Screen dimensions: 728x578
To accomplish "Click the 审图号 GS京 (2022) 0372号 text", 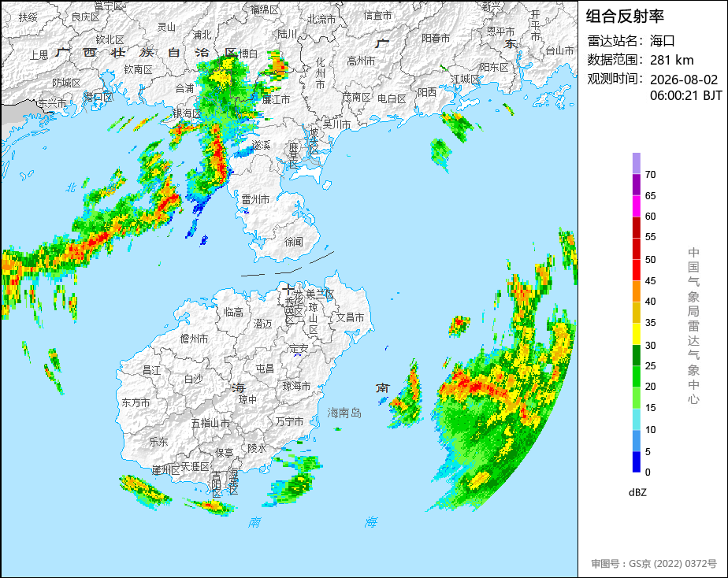I will pyautogui.click(x=654, y=564).
